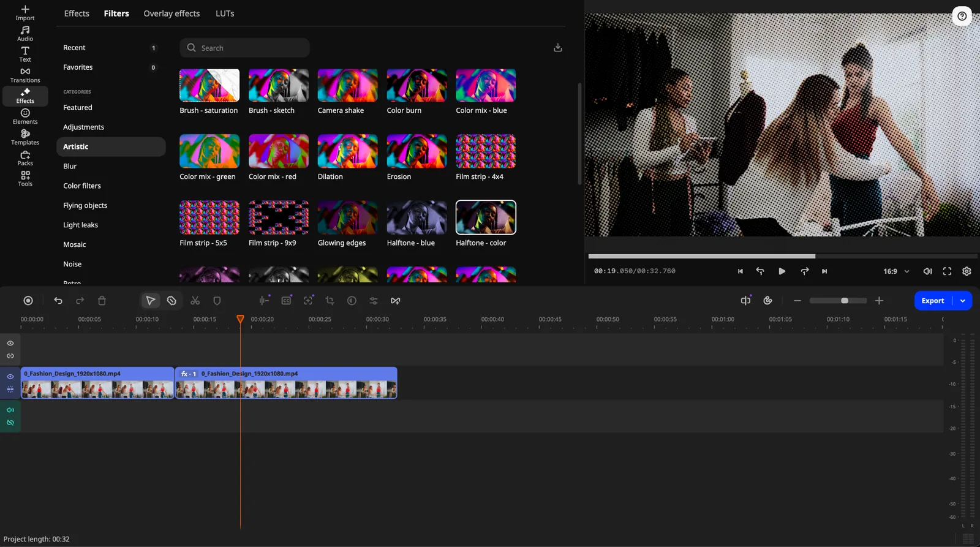The image size is (980, 547).
Task: Click the record button on timeline toolbar
Action: tap(28, 301)
